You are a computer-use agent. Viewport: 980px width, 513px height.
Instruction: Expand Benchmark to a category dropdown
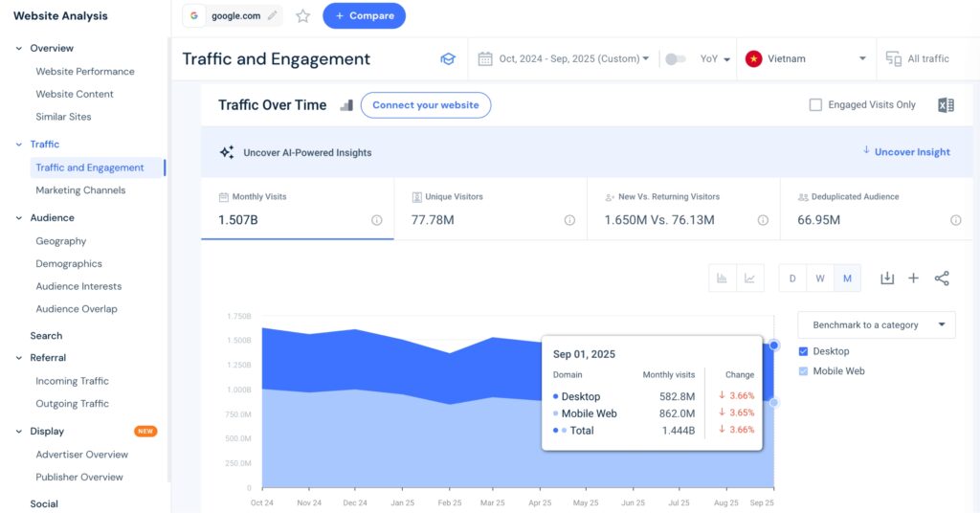click(x=876, y=324)
